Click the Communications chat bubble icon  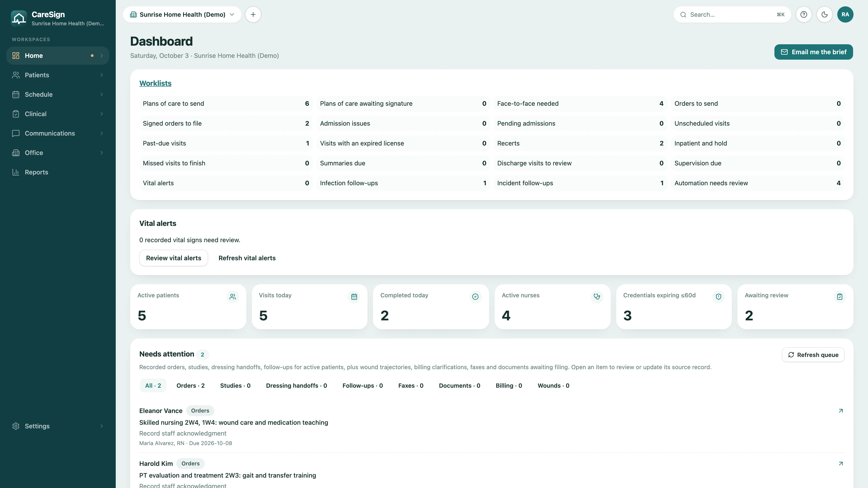(x=16, y=133)
